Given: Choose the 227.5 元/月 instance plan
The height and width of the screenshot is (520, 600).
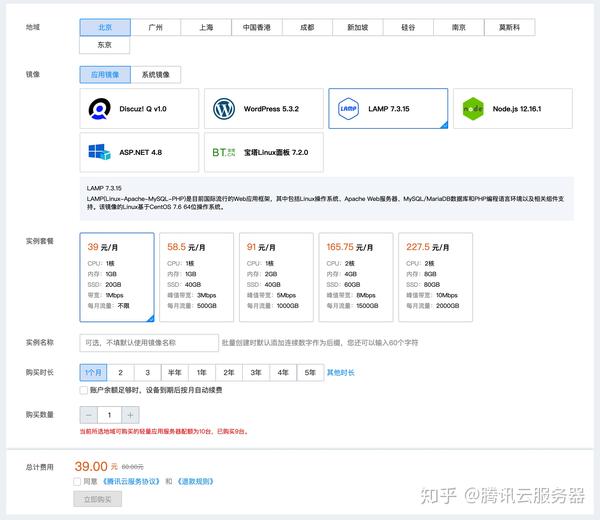Looking at the screenshot, I should [x=435, y=277].
